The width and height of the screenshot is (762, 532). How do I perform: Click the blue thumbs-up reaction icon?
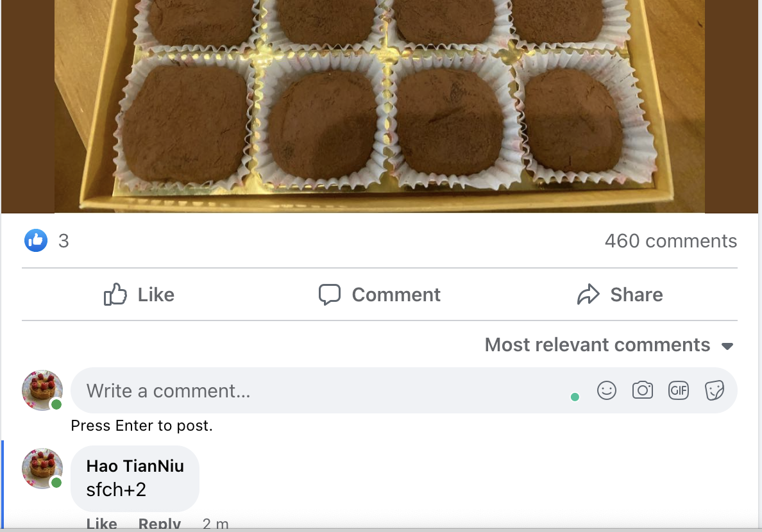[35, 240]
